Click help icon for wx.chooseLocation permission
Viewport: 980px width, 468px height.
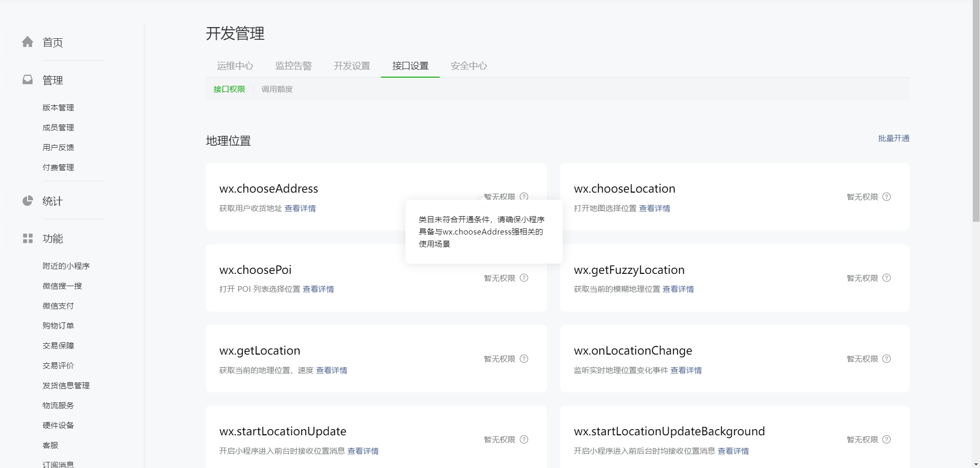(887, 197)
